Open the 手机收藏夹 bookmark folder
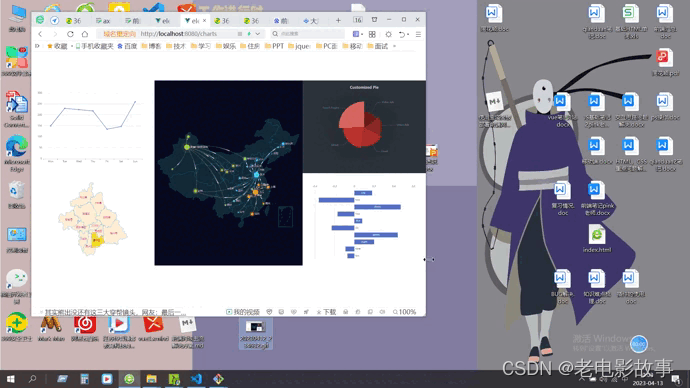Viewport: 690px width, 388px height. pos(94,46)
